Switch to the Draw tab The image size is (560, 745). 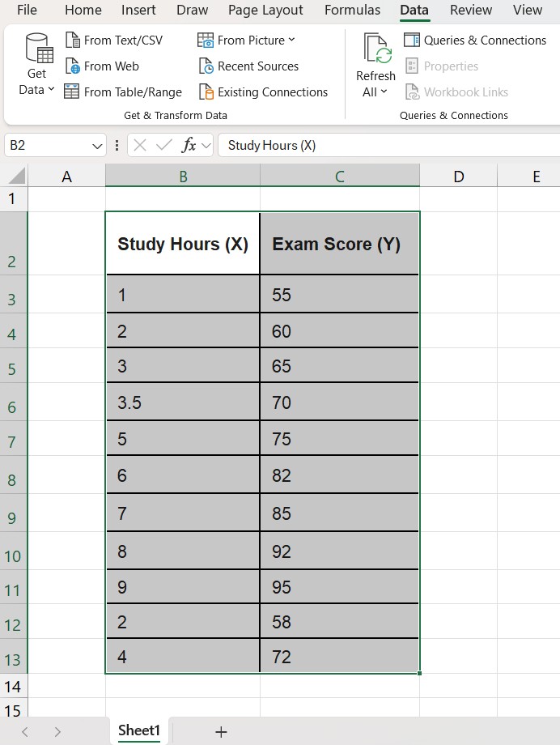[x=192, y=10]
